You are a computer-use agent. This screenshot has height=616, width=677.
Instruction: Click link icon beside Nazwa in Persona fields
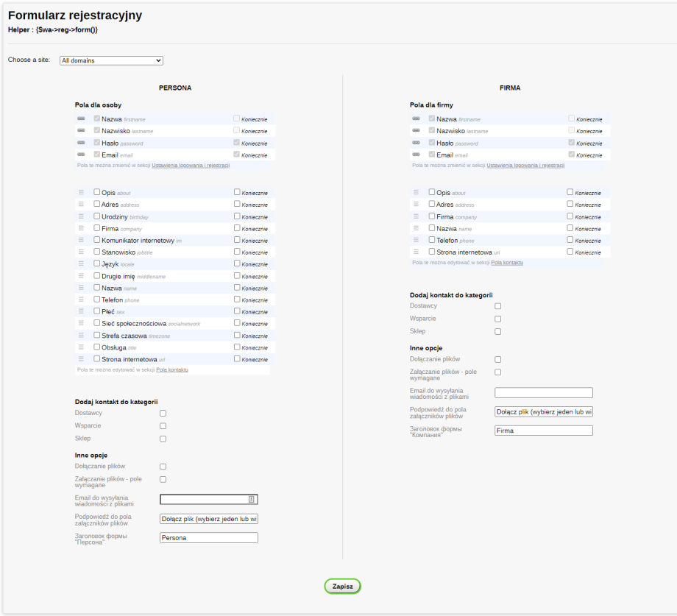81,118
